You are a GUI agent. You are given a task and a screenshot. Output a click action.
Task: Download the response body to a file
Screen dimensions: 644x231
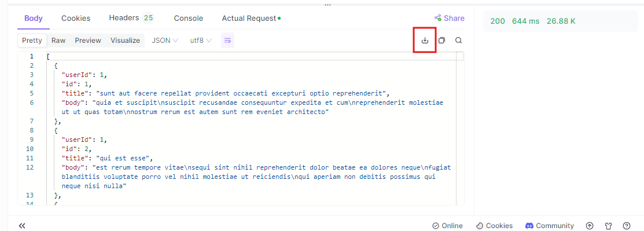(425, 41)
